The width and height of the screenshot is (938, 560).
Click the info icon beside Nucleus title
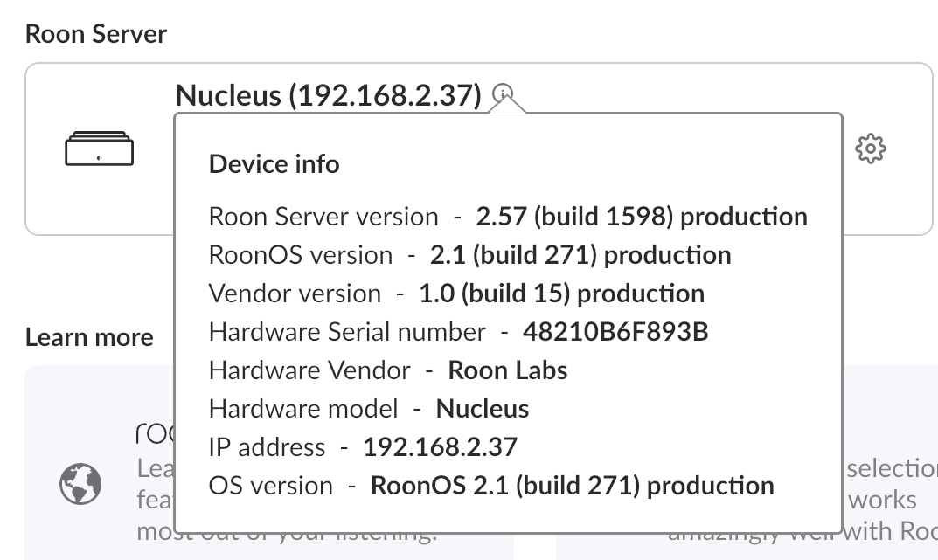(504, 93)
